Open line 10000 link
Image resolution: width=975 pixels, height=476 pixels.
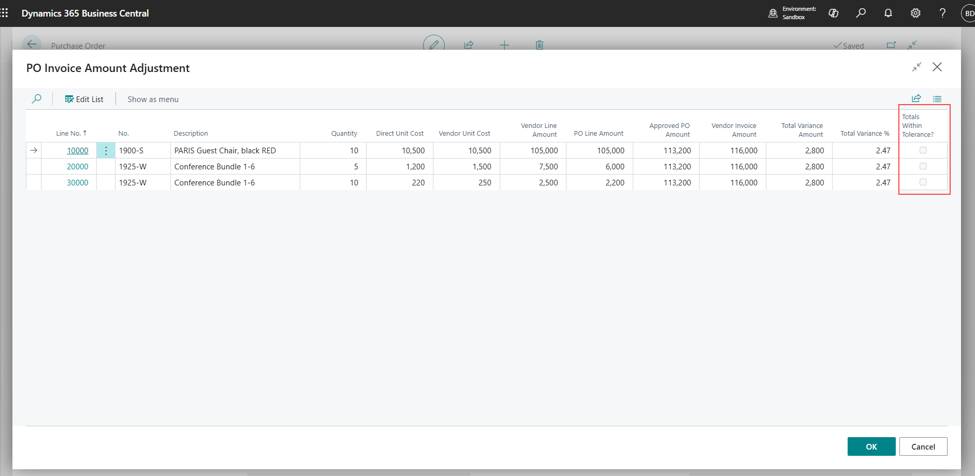click(77, 150)
